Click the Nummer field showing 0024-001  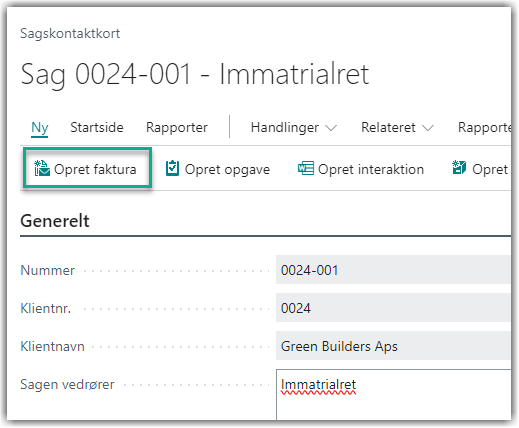(393, 270)
